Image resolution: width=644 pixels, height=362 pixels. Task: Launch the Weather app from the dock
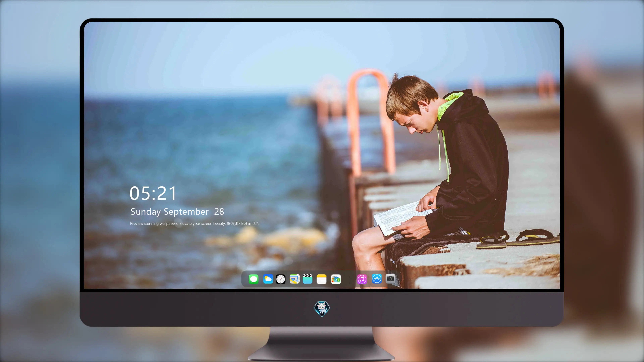click(x=268, y=279)
